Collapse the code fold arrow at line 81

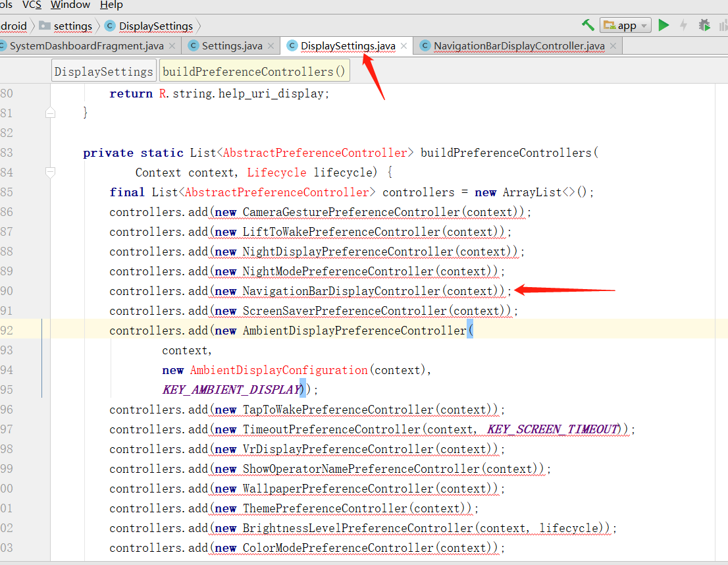[x=50, y=113]
